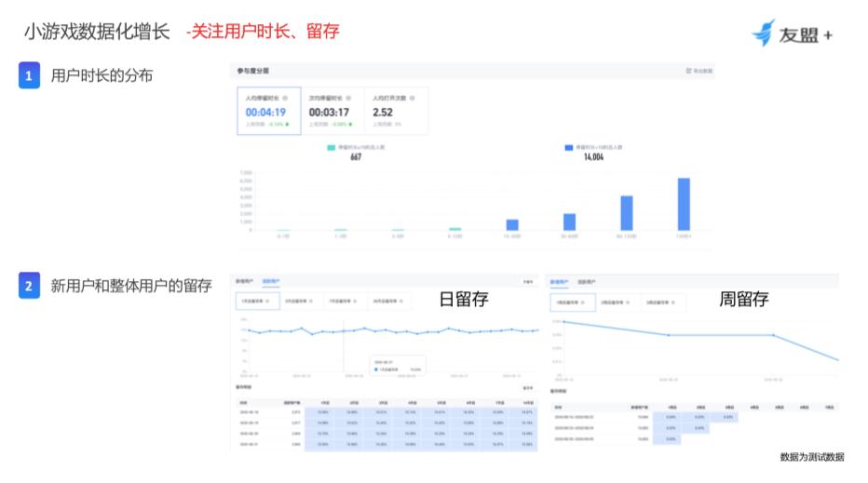The width and height of the screenshot is (868, 483).
Task: Click the 小游戏数据化增长 title
Action: (97, 32)
